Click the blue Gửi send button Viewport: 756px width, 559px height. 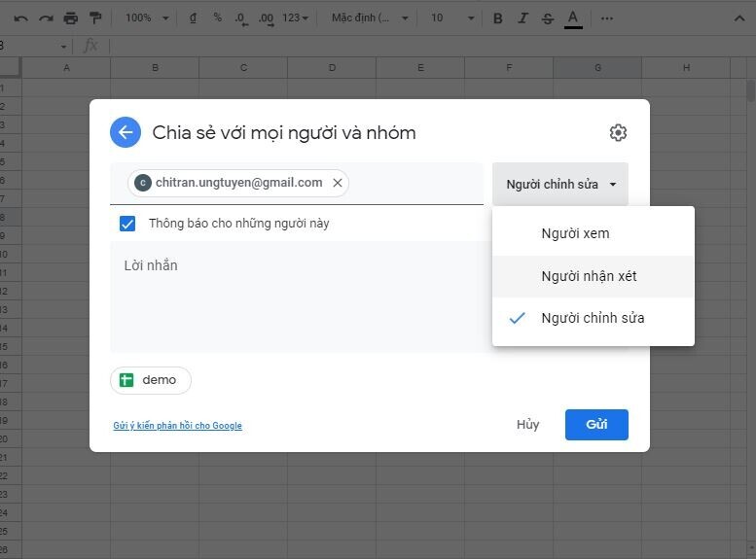596,425
